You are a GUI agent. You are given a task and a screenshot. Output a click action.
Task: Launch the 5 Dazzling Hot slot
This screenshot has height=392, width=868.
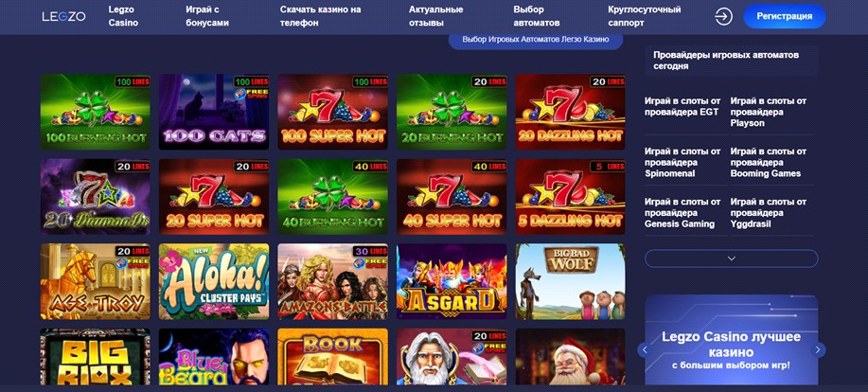coord(570,197)
